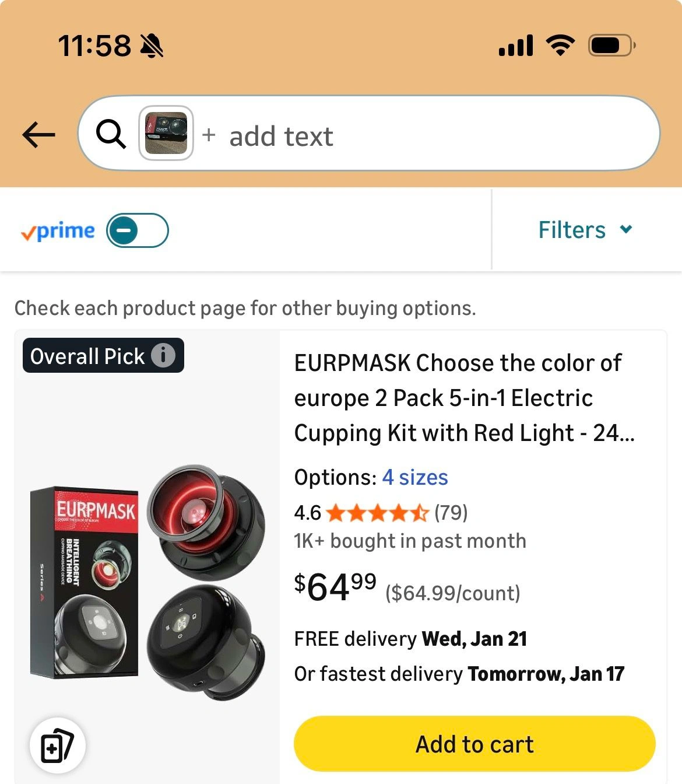Tap the back arrow icon
This screenshot has width=682, height=784.
tap(38, 135)
